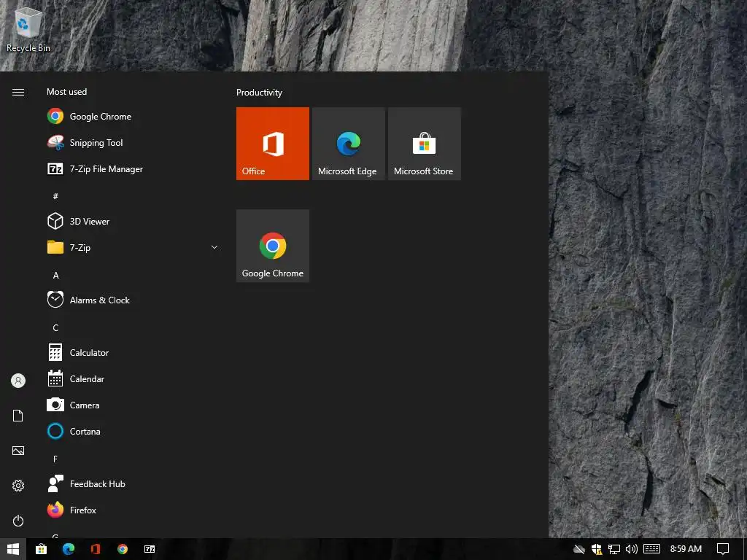Image resolution: width=747 pixels, height=560 pixels.
Task: Click the OneDrive tray icon
Action: coord(579,549)
